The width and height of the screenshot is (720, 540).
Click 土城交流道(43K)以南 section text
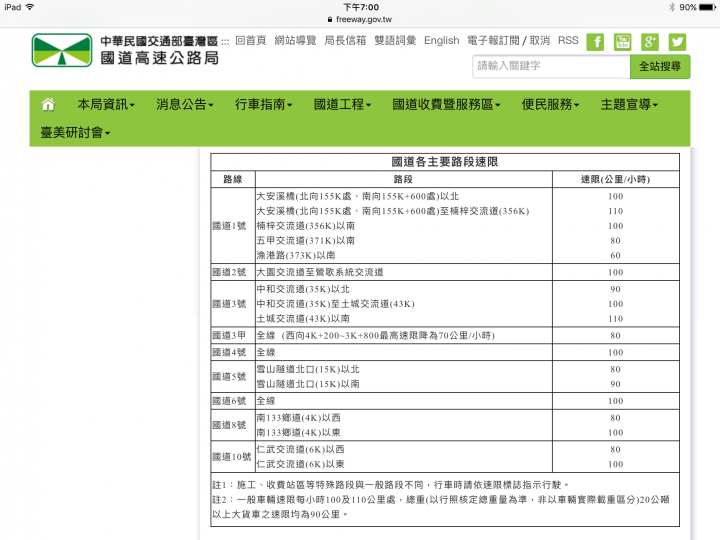point(303,318)
